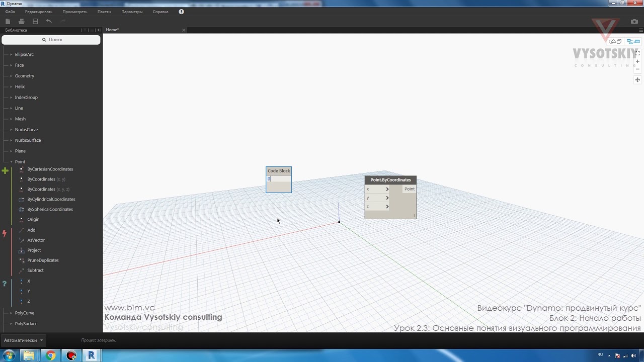The image size is (644, 362).
Task: Click the Windows Start button
Action: [9, 355]
